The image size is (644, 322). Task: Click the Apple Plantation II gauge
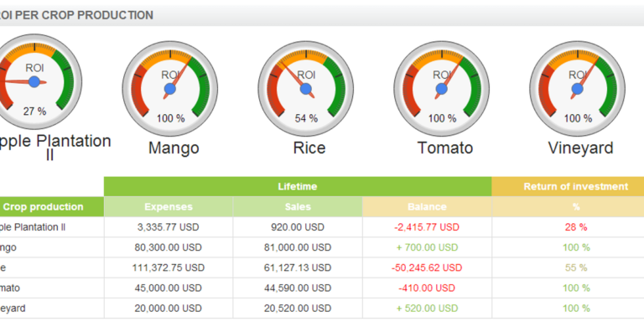coord(34,81)
